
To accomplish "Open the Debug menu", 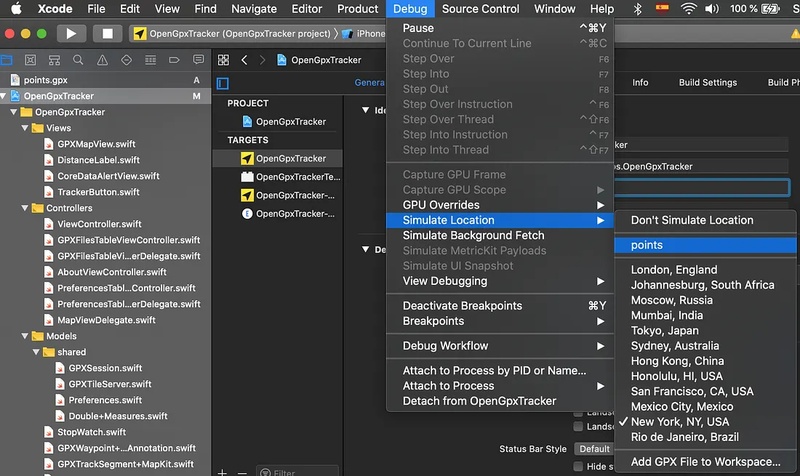I will coord(410,9).
